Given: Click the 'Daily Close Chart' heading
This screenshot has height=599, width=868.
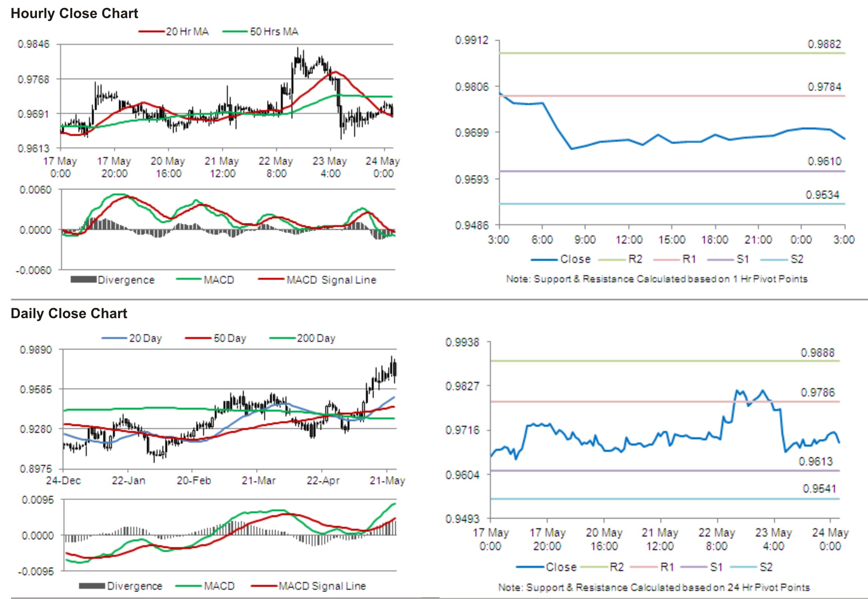Looking at the screenshot, I should coord(69,314).
